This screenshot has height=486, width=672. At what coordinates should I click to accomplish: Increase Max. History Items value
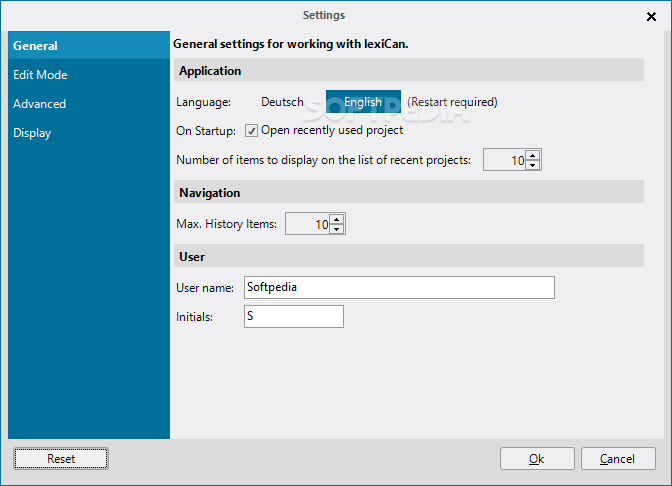click(x=336, y=219)
